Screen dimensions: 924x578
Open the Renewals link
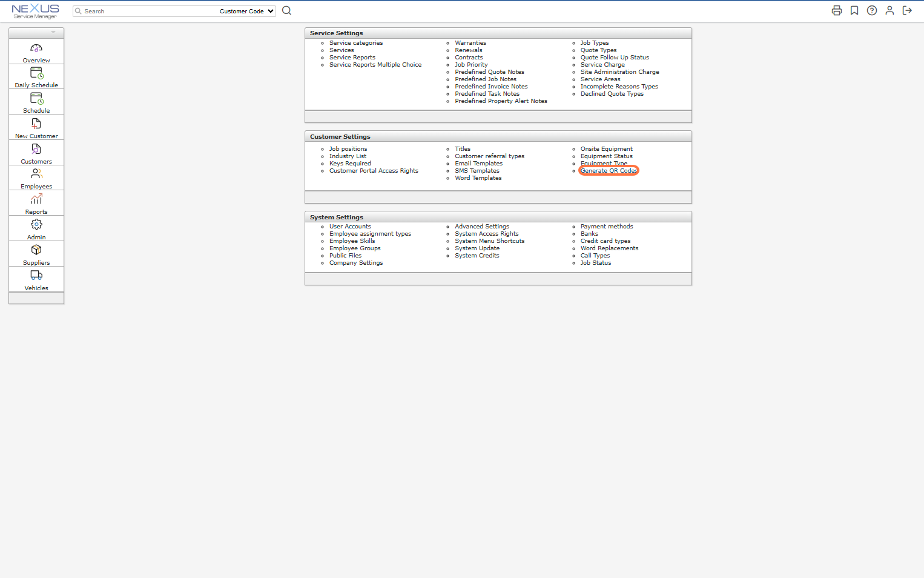pos(469,50)
